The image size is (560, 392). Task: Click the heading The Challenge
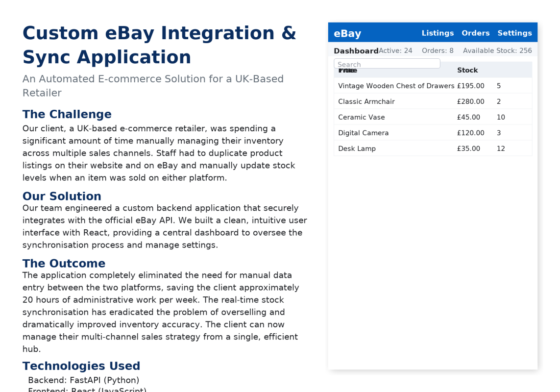(67, 114)
